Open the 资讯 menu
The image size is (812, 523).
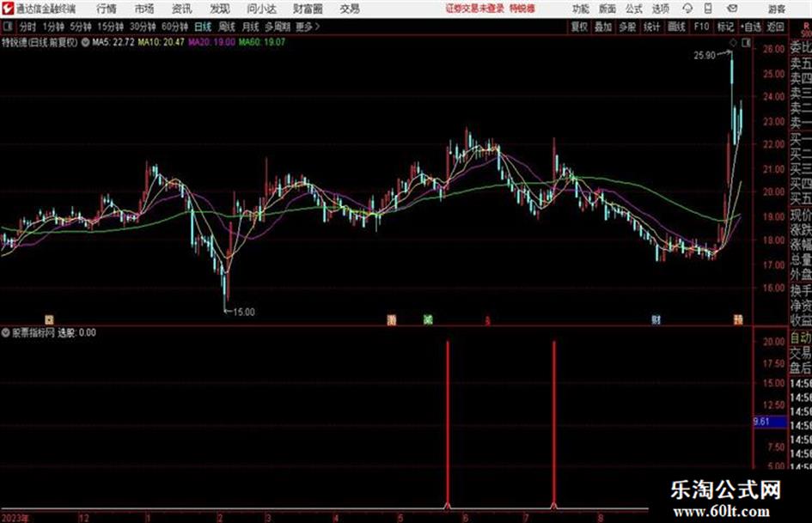click(x=182, y=9)
